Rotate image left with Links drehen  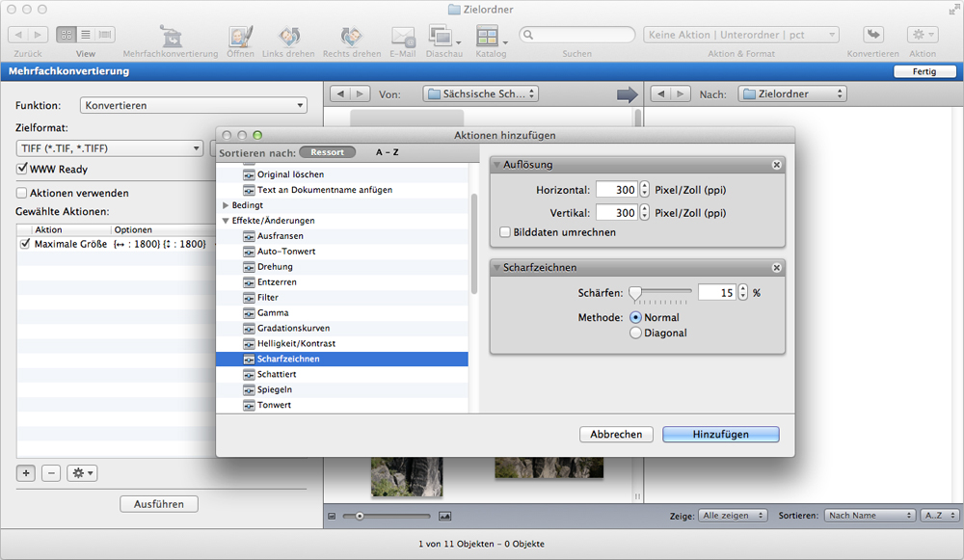(287, 37)
